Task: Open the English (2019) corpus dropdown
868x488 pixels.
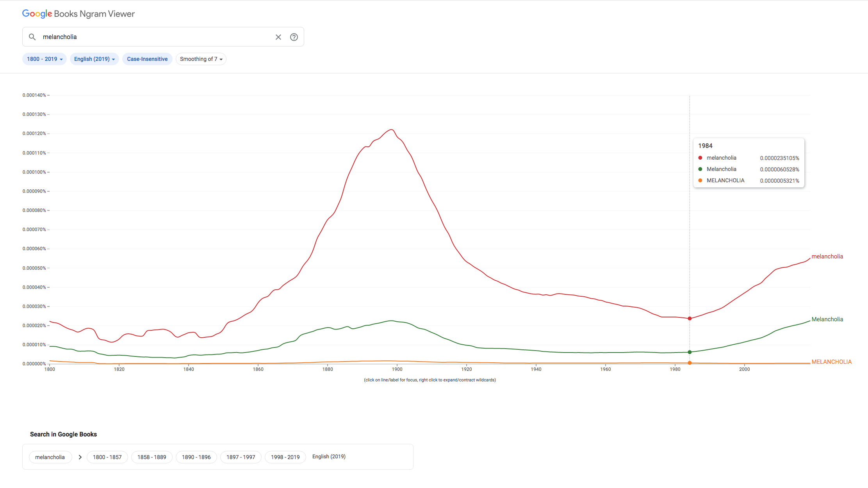Action: point(94,59)
